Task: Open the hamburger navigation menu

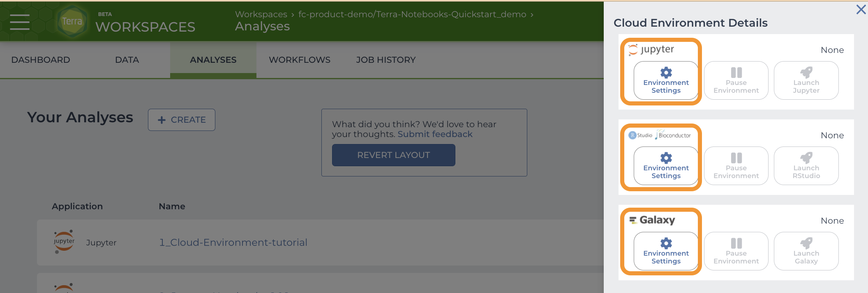Action: (x=20, y=22)
